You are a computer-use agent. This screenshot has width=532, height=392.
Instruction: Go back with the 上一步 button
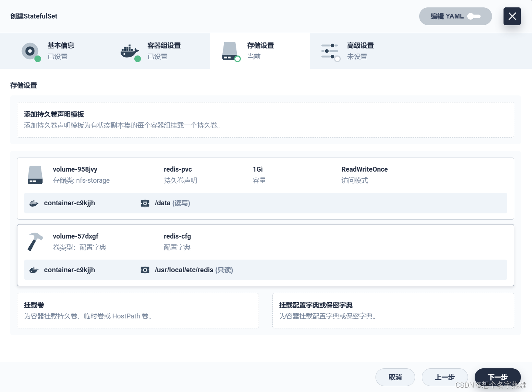[x=445, y=377]
